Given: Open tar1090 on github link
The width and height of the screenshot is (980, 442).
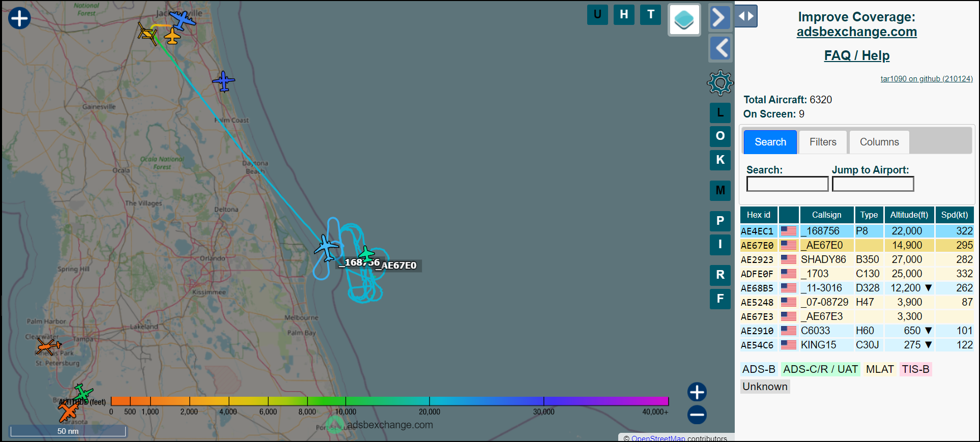Looking at the screenshot, I should coord(927,79).
